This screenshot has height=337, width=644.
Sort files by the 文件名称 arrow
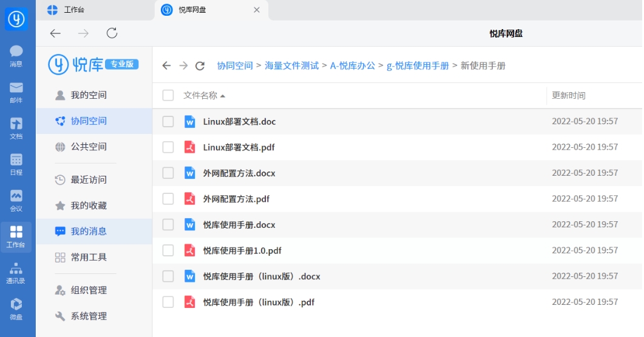223,96
